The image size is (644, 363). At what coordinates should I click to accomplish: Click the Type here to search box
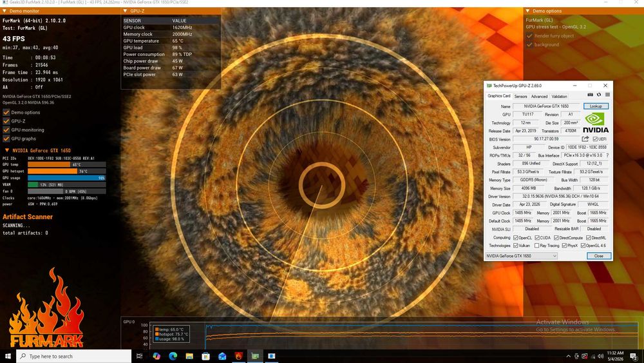tap(74, 356)
